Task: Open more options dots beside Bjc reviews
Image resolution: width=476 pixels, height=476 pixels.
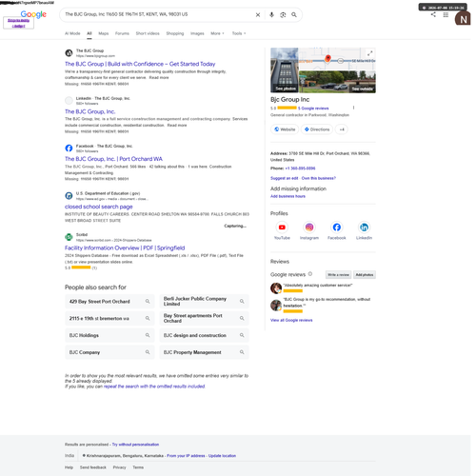Action: point(353,108)
